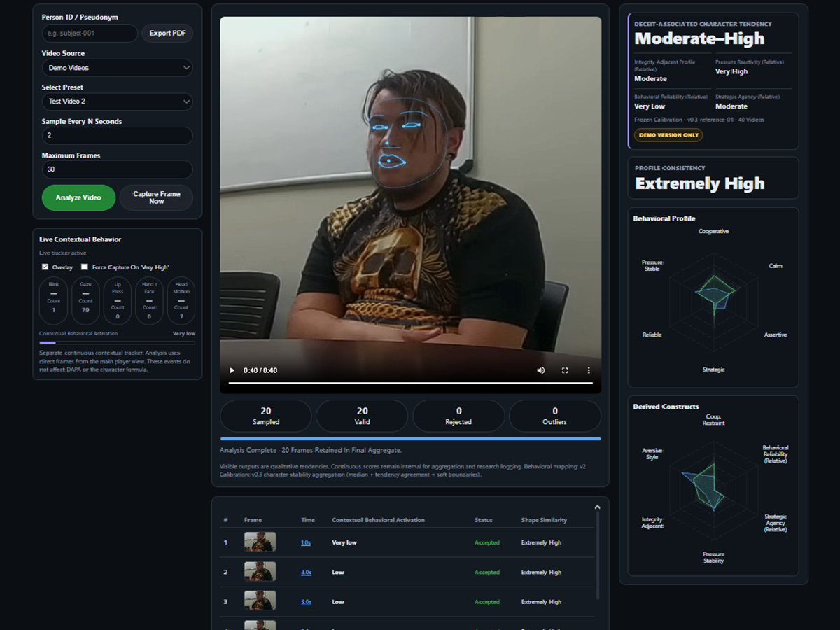The width and height of the screenshot is (840, 630).
Task: Click Contextual Behavioral Activation column header
Action: point(378,520)
